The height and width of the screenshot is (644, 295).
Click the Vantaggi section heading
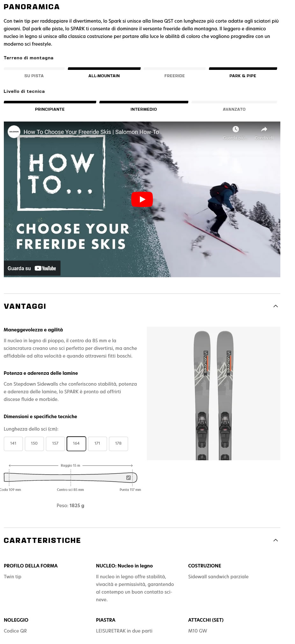(x=25, y=306)
